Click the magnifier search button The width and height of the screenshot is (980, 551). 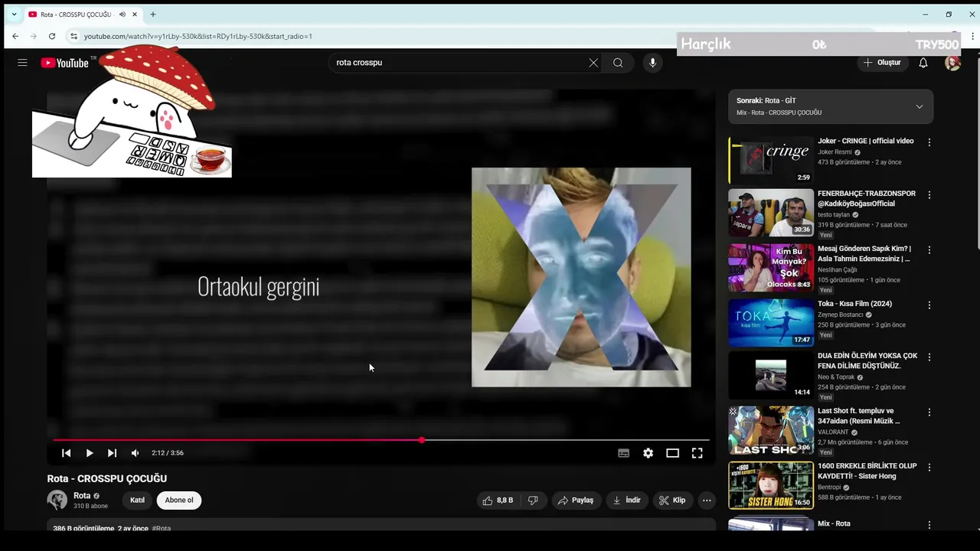click(x=618, y=63)
